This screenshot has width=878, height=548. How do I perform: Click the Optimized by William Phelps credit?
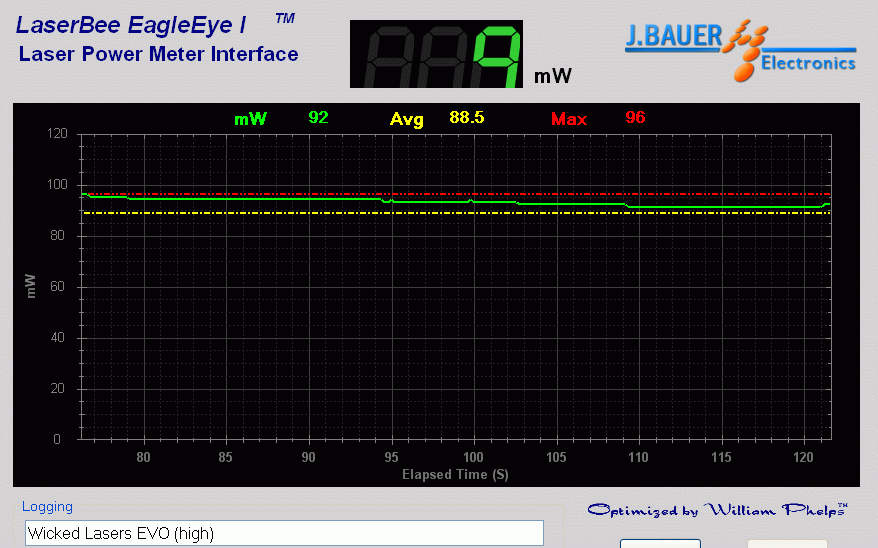[717, 510]
